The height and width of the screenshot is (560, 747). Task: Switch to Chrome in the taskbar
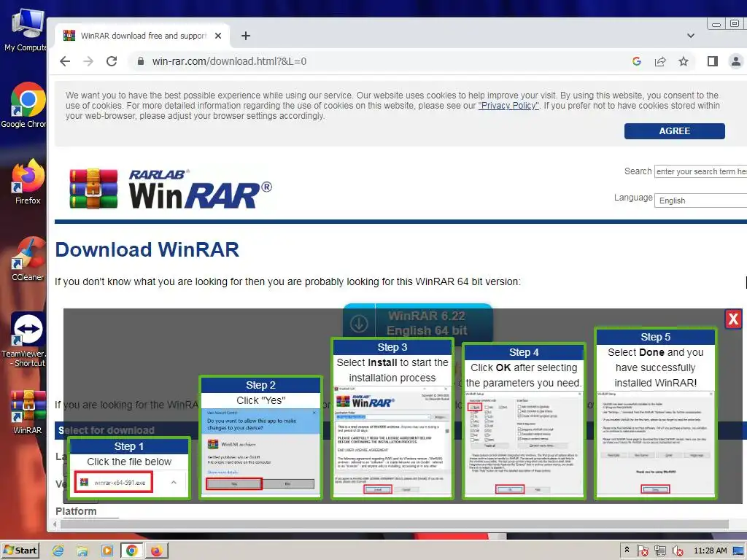pos(132,551)
